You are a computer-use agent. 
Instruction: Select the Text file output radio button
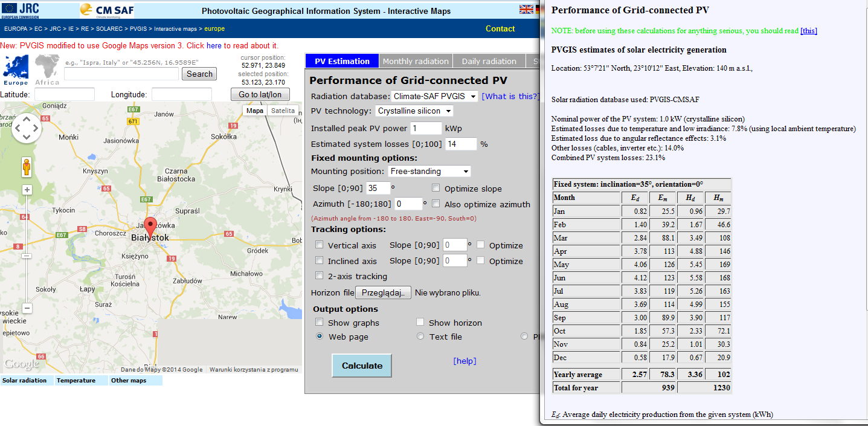tap(420, 336)
